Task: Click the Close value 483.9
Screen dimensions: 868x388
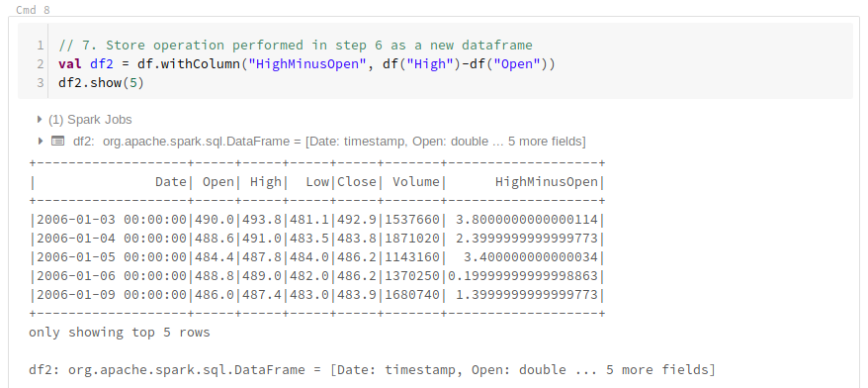Action: 357,295
